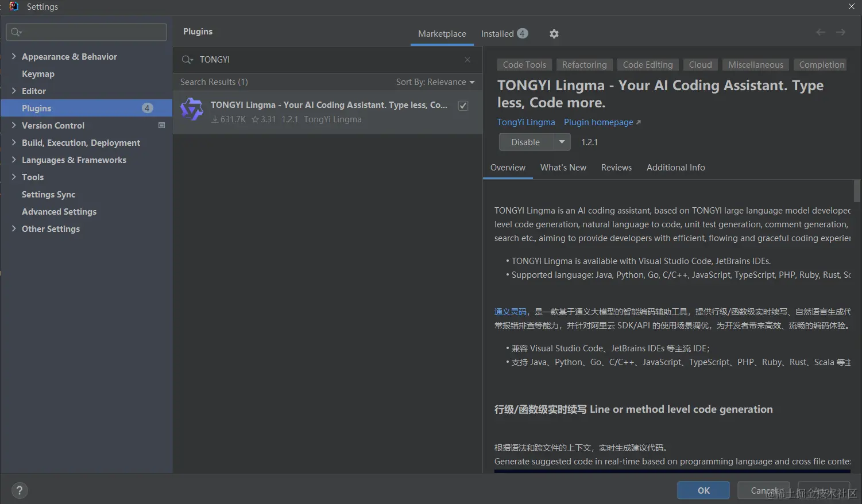The height and width of the screenshot is (504, 862).
Task: Focus the settings search field
Action: point(86,32)
